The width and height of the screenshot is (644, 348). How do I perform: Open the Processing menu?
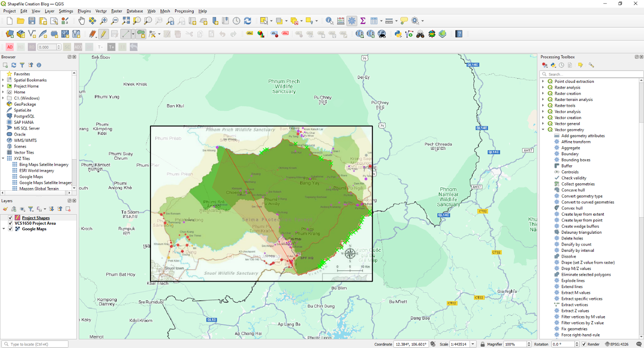coord(184,11)
